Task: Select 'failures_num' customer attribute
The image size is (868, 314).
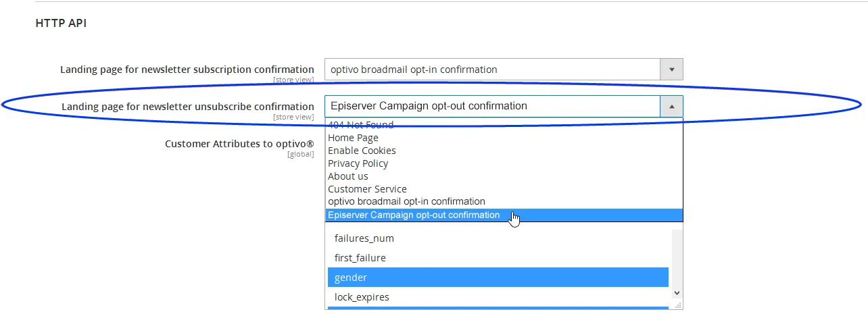Action: [498, 238]
